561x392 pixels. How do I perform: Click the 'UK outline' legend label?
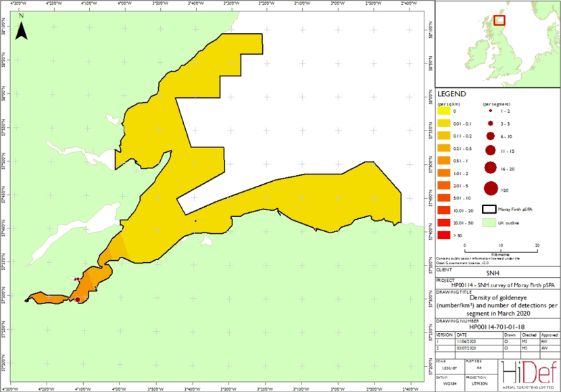pyautogui.click(x=508, y=223)
